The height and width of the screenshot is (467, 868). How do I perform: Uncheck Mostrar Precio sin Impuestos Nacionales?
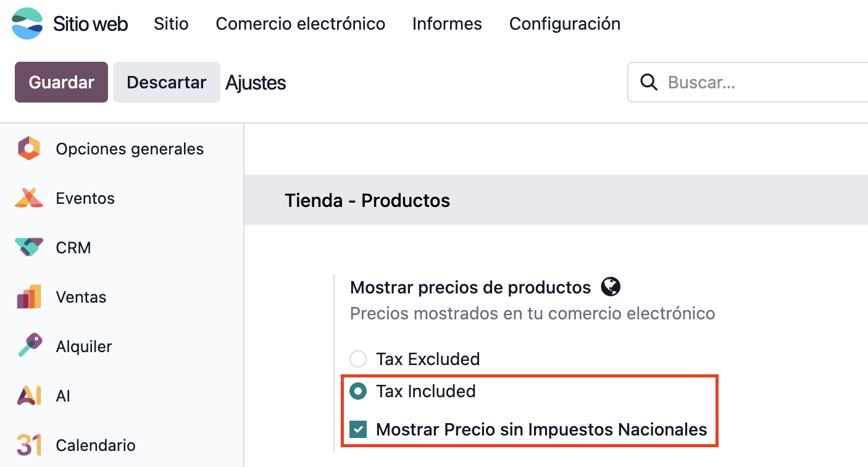tap(358, 429)
